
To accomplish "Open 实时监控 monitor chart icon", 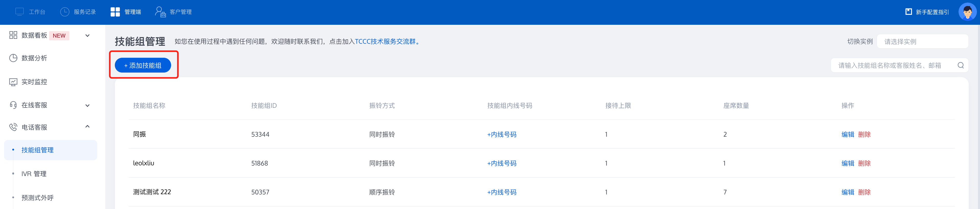I will pyautogui.click(x=13, y=82).
